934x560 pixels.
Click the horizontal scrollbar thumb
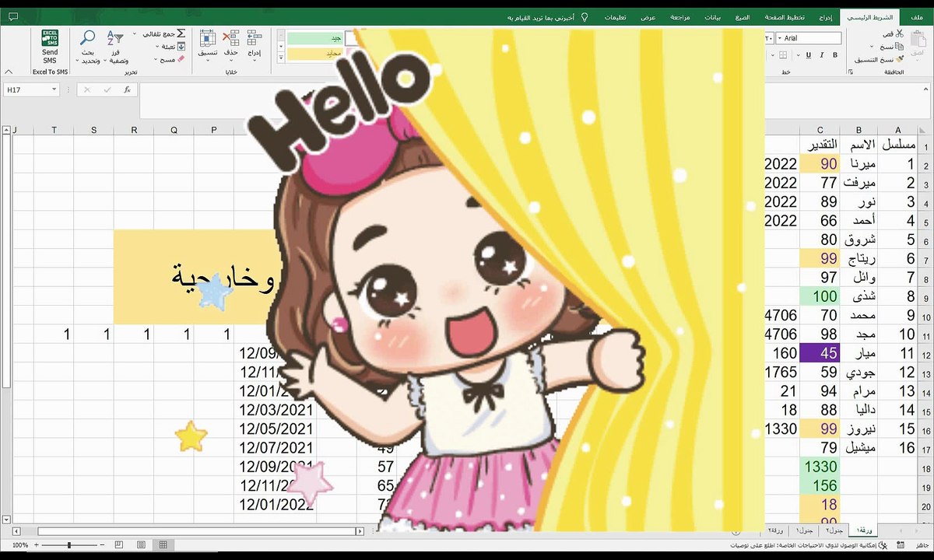(198, 531)
